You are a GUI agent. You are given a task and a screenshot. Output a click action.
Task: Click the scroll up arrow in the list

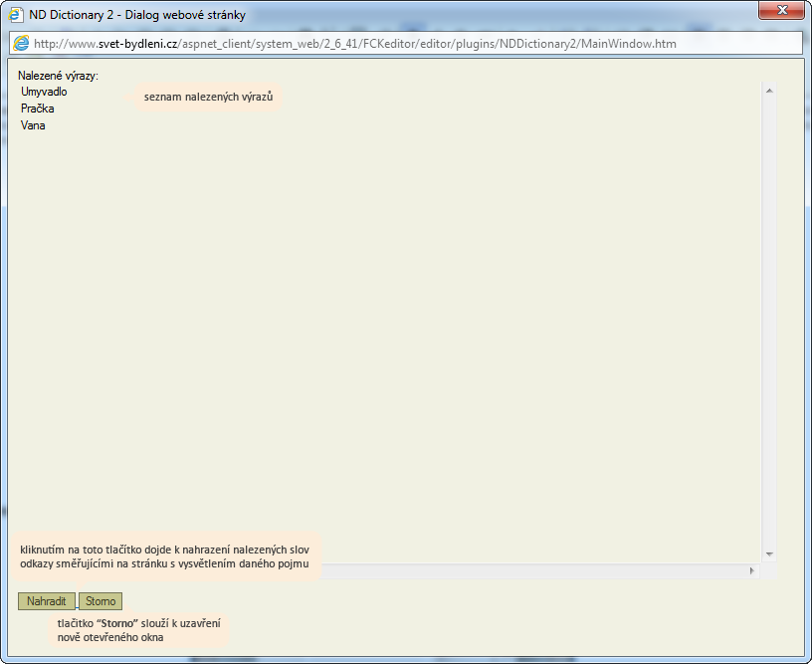[769, 91]
